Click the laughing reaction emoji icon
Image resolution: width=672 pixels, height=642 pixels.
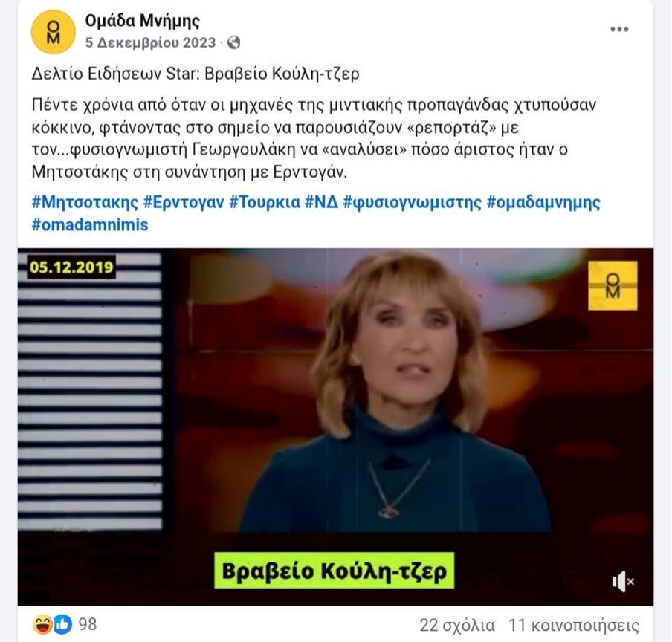pos(42,624)
